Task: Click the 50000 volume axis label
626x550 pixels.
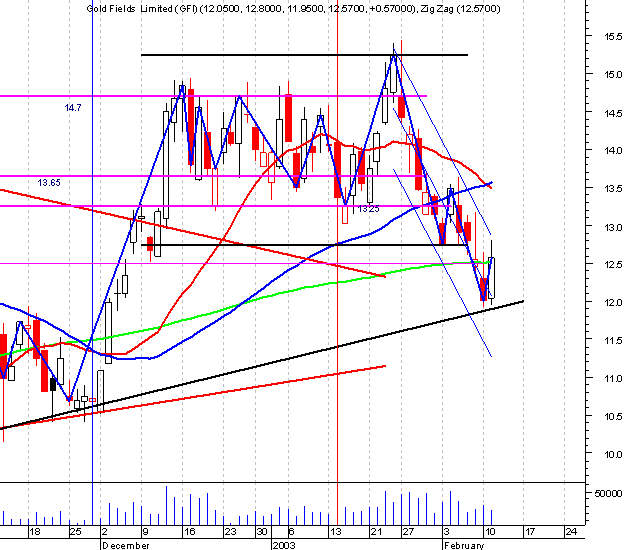Action: (x=608, y=494)
